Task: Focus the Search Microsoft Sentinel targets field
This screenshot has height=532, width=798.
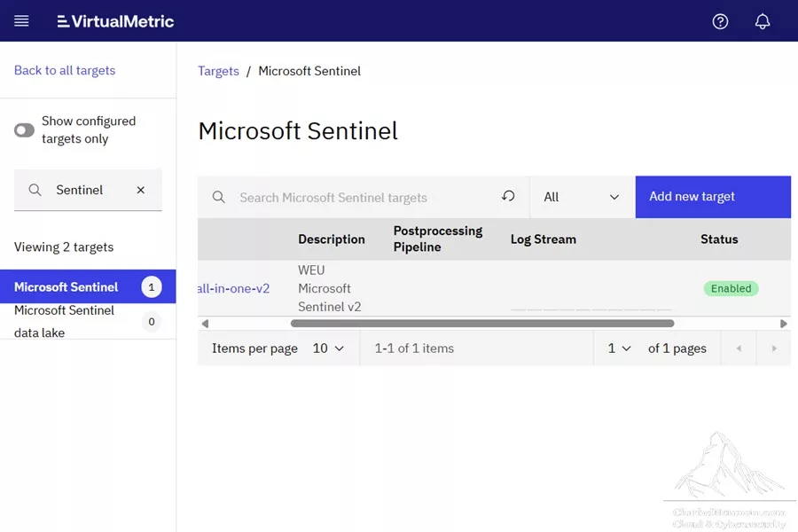Action: 364,197
